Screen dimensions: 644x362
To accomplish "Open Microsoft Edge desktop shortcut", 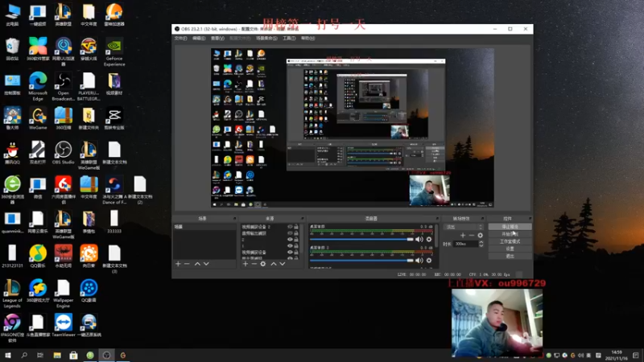I will (x=38, y=87).
